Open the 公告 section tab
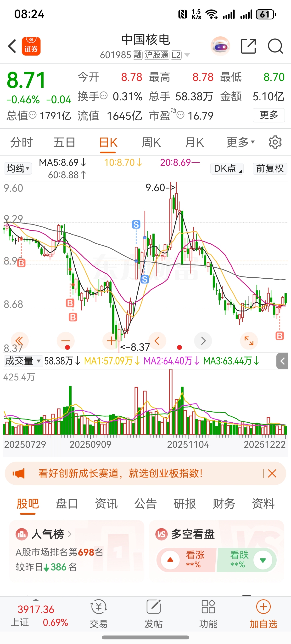The height and width of the screenshot is (644, 291). pyautogui.click(x=145, y=504)
